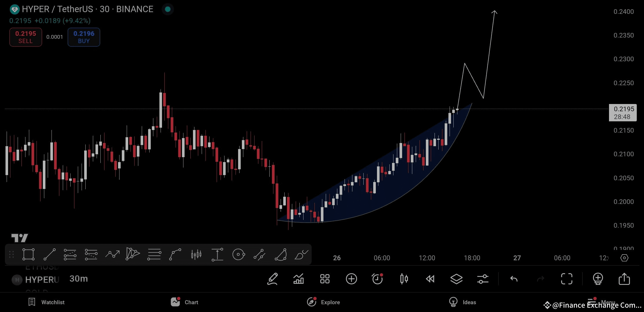Tap the green market status dot

[168, 9]
